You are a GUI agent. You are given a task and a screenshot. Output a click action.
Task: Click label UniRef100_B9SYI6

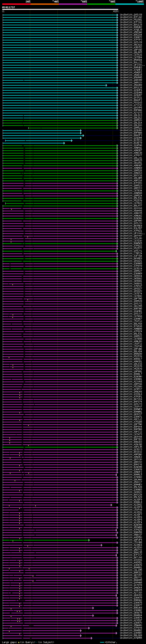(x=131, y=176)
